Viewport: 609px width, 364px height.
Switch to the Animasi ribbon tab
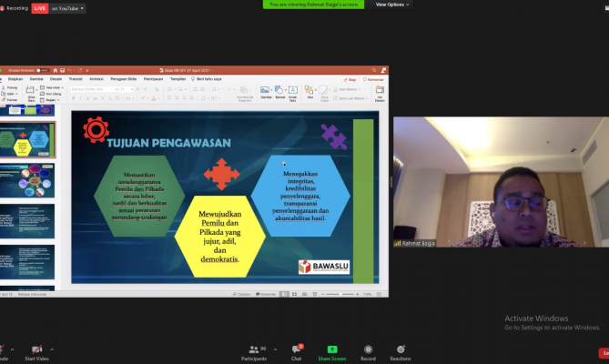point(96,79)
